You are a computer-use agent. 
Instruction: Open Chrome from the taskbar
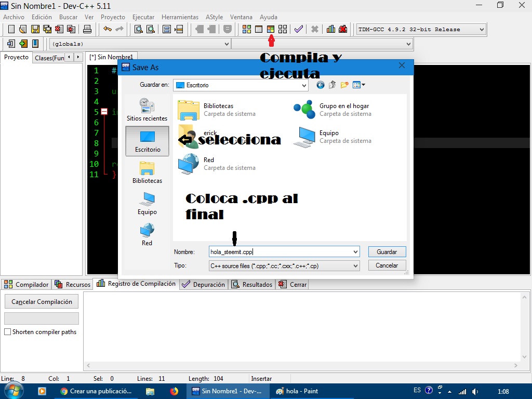coord(96,391)
